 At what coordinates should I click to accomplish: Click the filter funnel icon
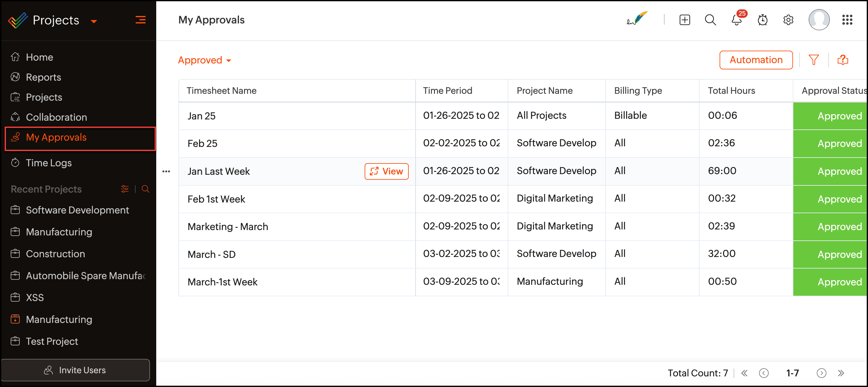813,60
